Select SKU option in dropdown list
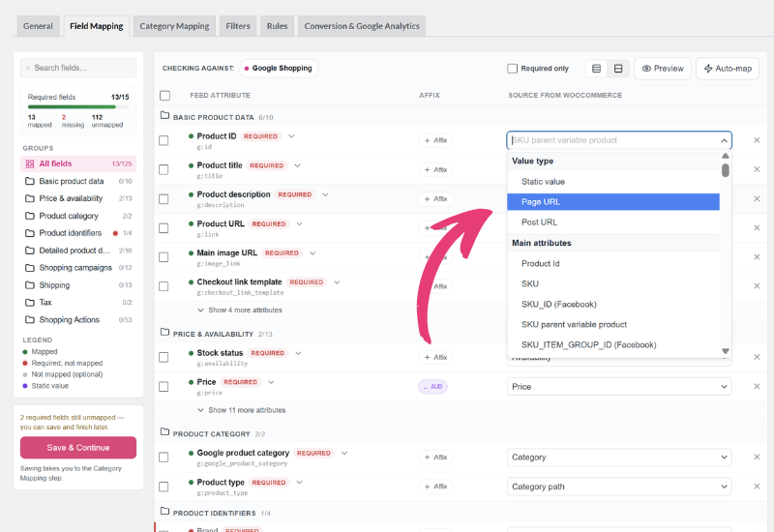Viewport: 774px width, 532px height. 613,283
